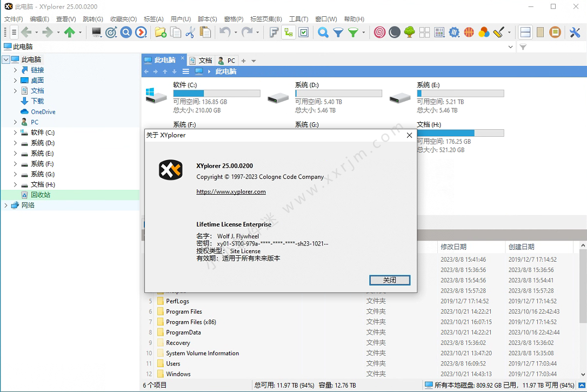Click the letter F toolbar icon
The height and width of the screenshot is (392, 587).
tap(274, 32)
